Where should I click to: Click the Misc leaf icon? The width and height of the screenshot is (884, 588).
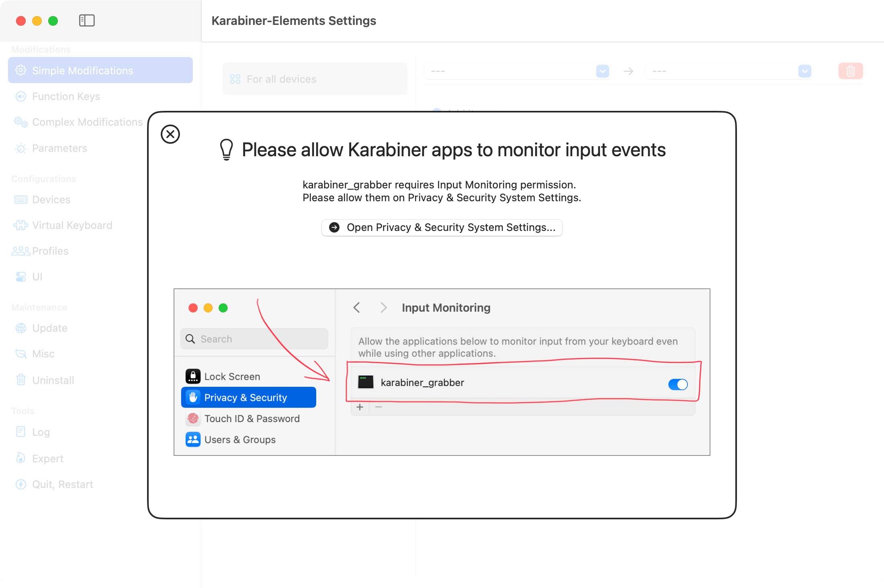[x=21, y=354]
